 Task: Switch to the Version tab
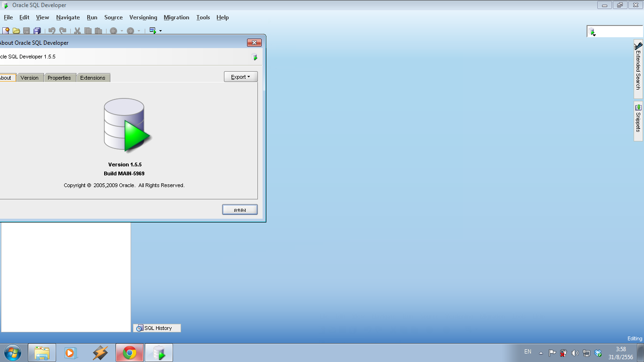click(x=30, y=78)
